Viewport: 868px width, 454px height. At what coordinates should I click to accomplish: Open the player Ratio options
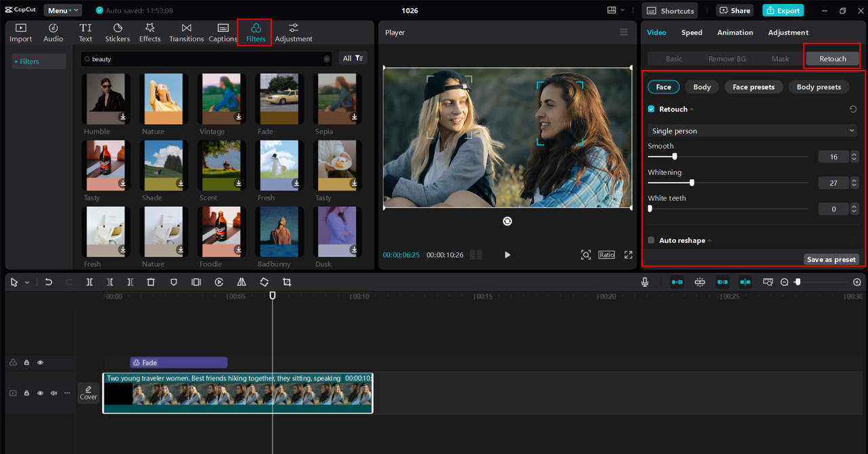(x=606, y=254)
